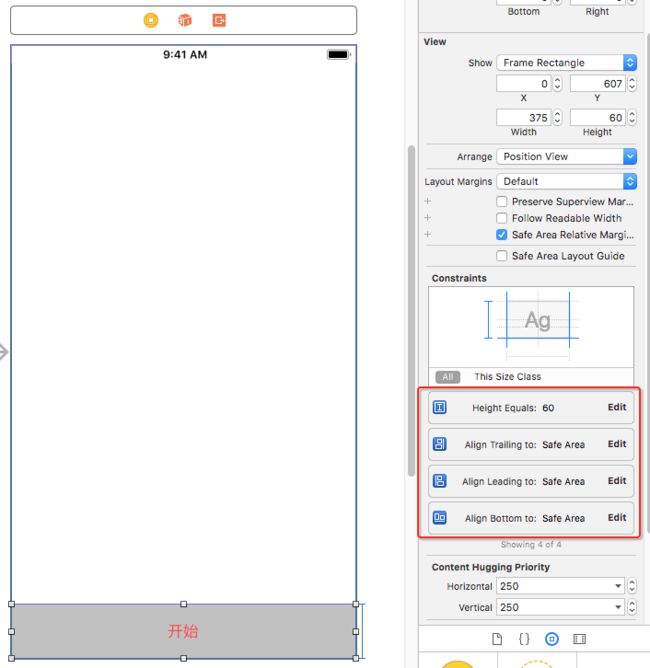Open the Arrange Position View dropdown

tap(567, 156)
